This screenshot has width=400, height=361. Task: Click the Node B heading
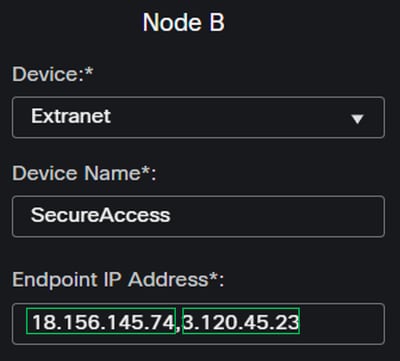184,23
